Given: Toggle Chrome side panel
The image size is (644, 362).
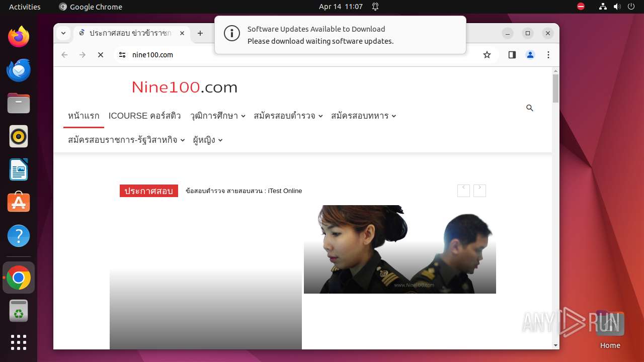Looking at the screenshot, I should tap(512, 55).
